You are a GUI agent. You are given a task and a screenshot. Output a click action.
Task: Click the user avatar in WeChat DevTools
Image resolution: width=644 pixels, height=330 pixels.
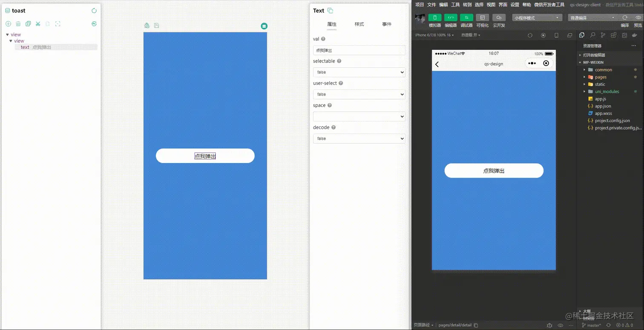pyautogui.click(x=420, y=18)
